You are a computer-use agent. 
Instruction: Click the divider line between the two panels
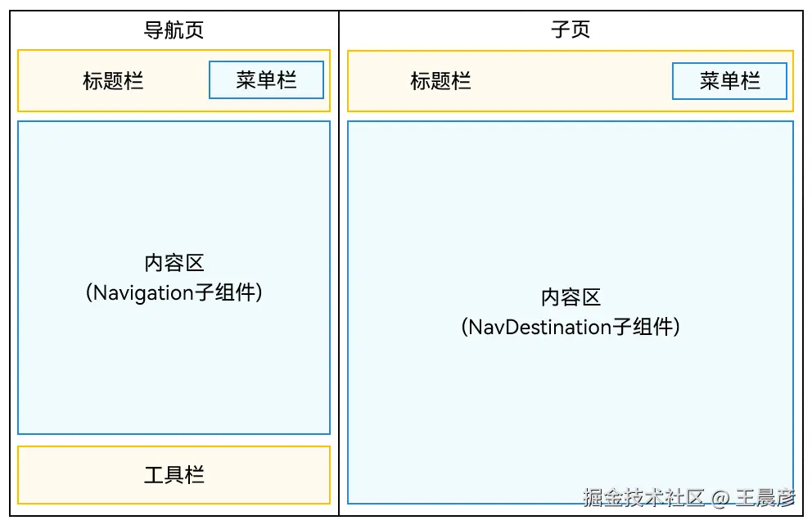point(338,262)
